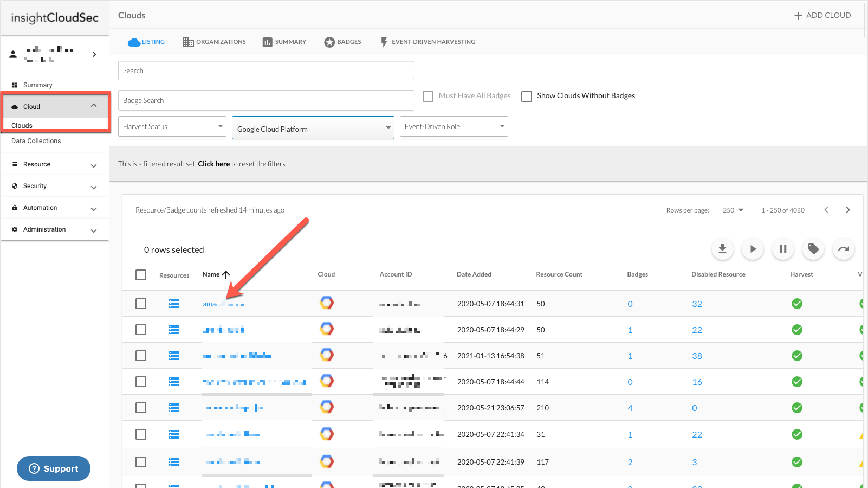This screenshot has width=868, height=488.
Task: Click here to reset the filters
Action: [x=213, y=164]
